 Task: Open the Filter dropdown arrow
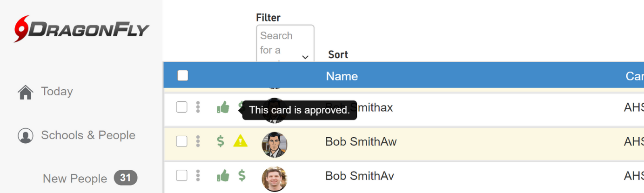tap(305, 57)
